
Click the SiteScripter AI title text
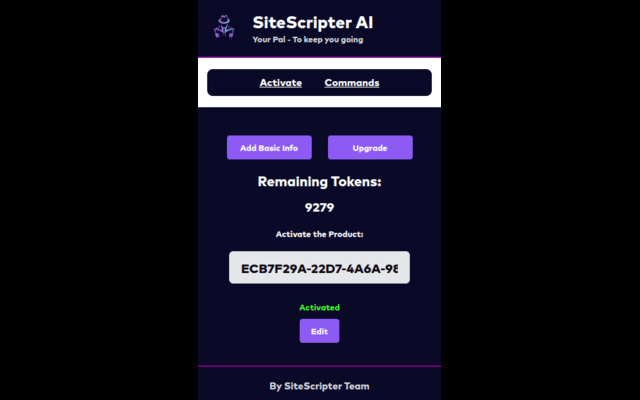(313, 22)
